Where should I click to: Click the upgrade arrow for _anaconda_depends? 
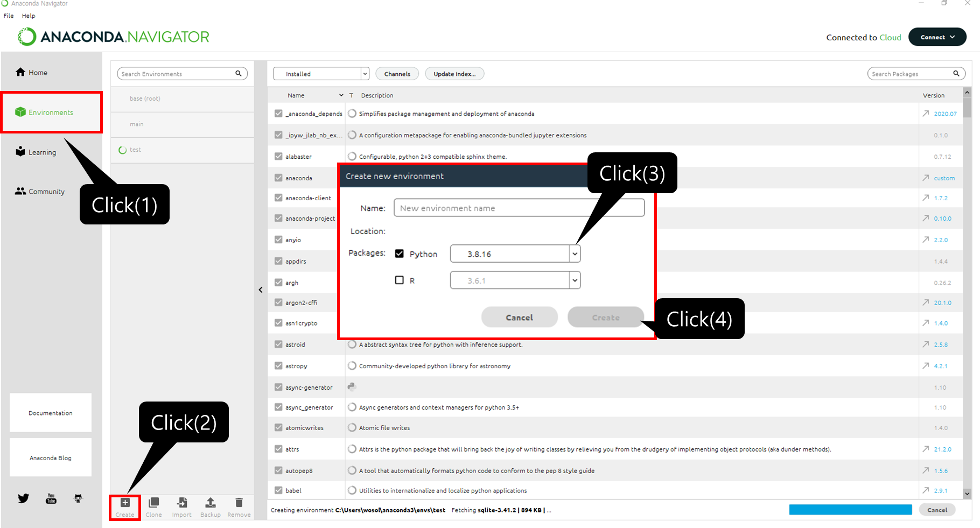click(926, 114)
